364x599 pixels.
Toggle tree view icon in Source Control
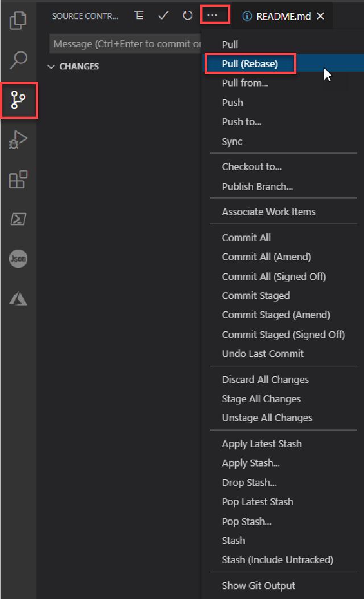(x=139, y=16)
